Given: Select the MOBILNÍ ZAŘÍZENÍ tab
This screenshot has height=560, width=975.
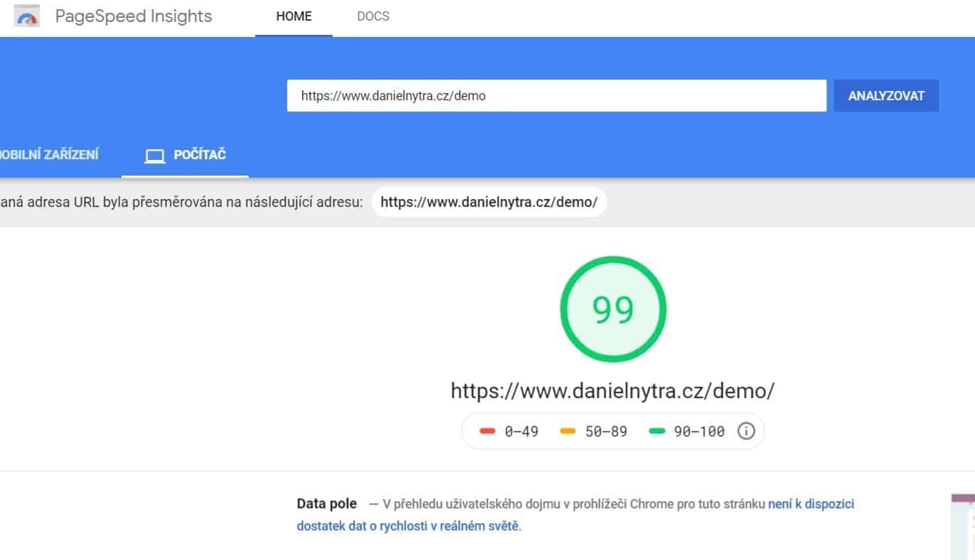Looking at the screenshot, I should (x=49, y=154).
